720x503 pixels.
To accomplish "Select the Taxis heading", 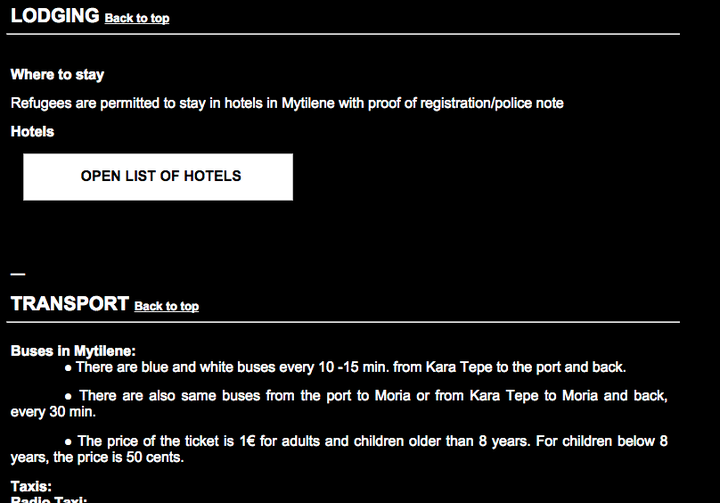I will [31, 486].
